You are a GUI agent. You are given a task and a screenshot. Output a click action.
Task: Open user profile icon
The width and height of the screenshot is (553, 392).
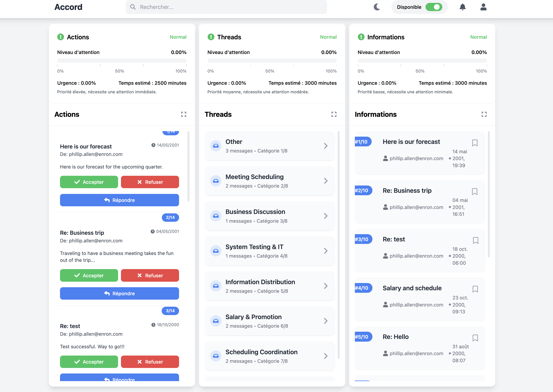point(483,7)
